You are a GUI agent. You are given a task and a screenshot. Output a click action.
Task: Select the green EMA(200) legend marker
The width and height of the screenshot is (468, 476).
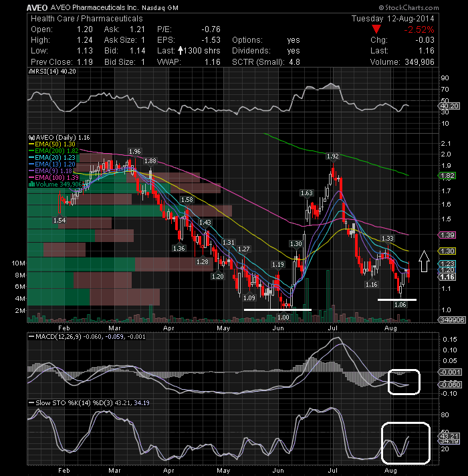pos(31,151)
